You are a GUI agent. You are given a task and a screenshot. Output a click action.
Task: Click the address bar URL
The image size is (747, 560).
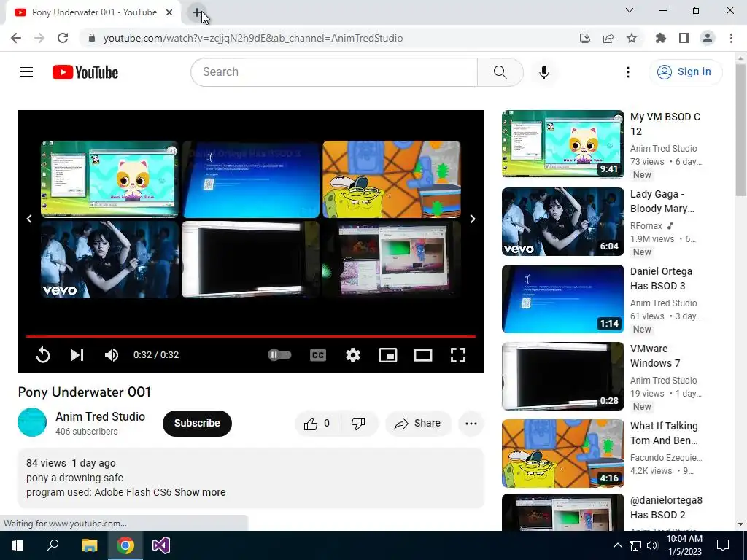253,38
